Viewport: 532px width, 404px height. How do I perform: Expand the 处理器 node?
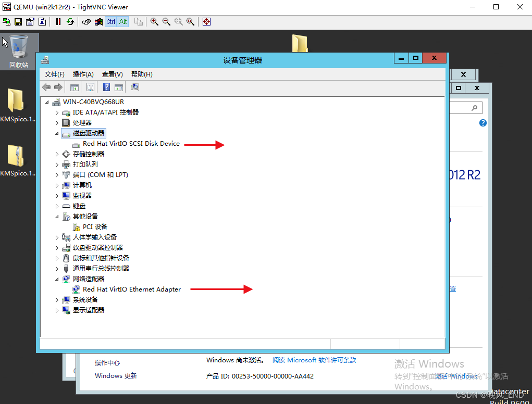point(57,123)
